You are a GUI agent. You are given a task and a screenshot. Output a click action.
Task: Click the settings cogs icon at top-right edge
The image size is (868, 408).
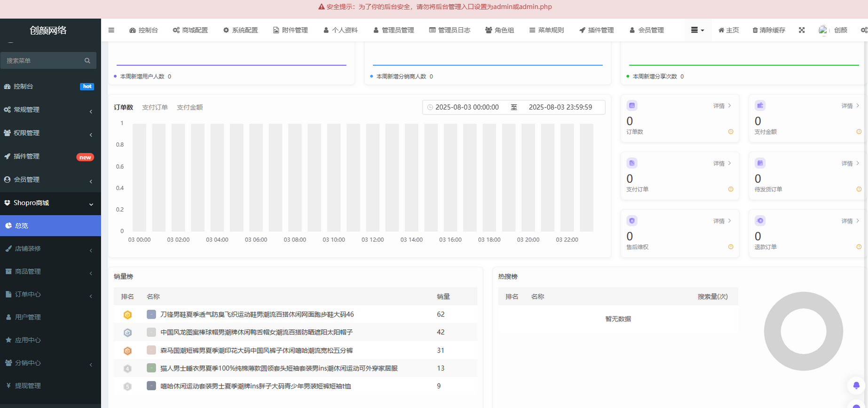(864, 30)
